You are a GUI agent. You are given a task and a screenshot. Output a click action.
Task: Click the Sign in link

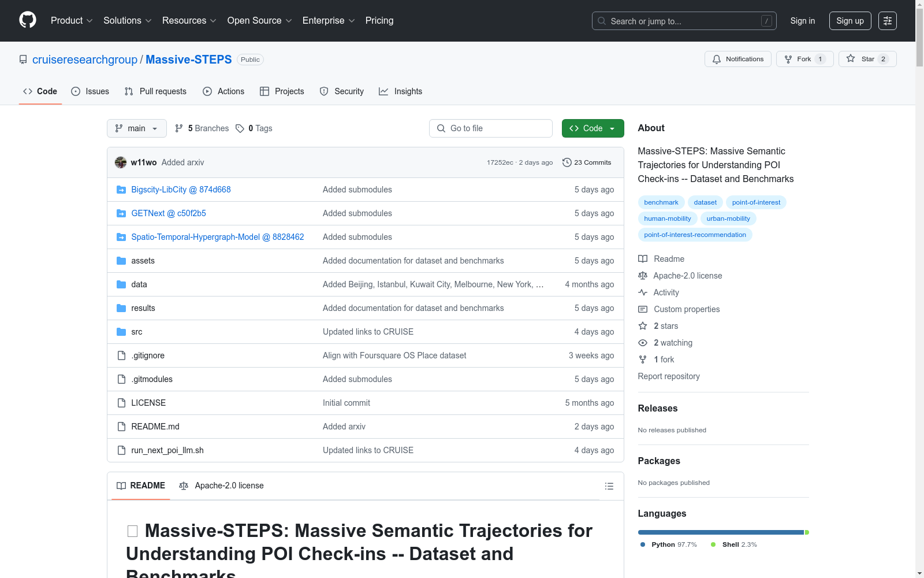pos(803,21)
